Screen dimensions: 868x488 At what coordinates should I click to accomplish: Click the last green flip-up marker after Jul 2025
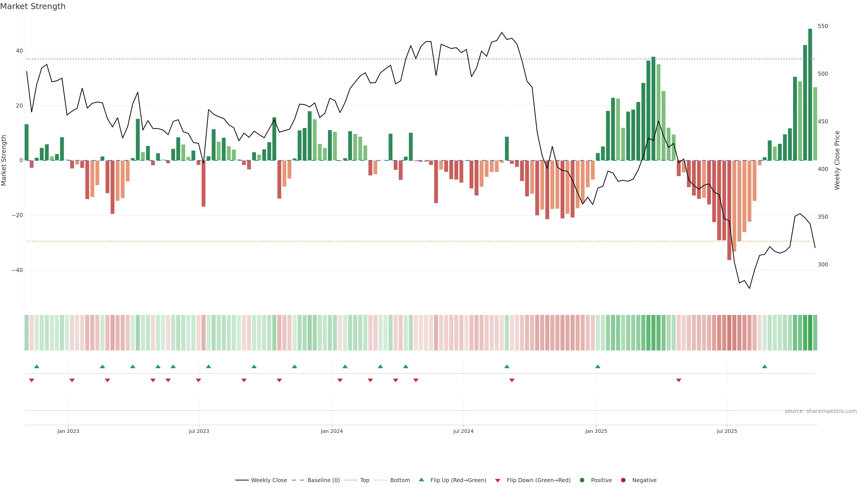click(764, 366)
